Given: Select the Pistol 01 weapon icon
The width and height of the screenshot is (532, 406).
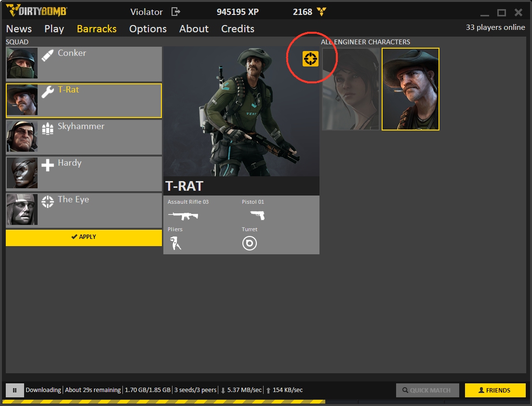Looking at the screenshot, I should (257, 215).
